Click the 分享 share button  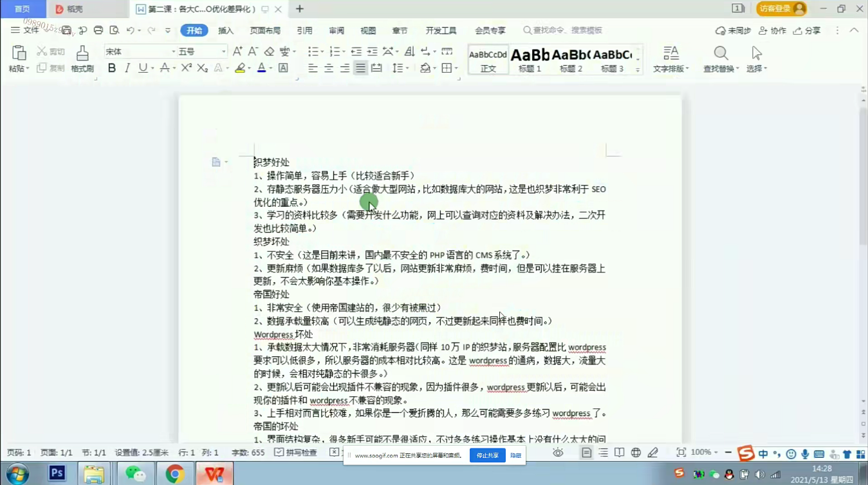[x=807, y=30]
